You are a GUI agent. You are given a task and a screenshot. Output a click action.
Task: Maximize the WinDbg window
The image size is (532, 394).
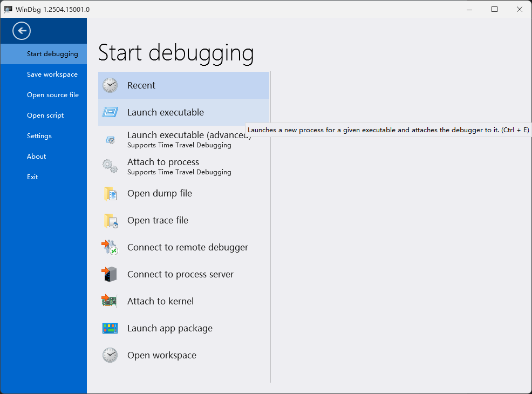[x=494, y=9]
